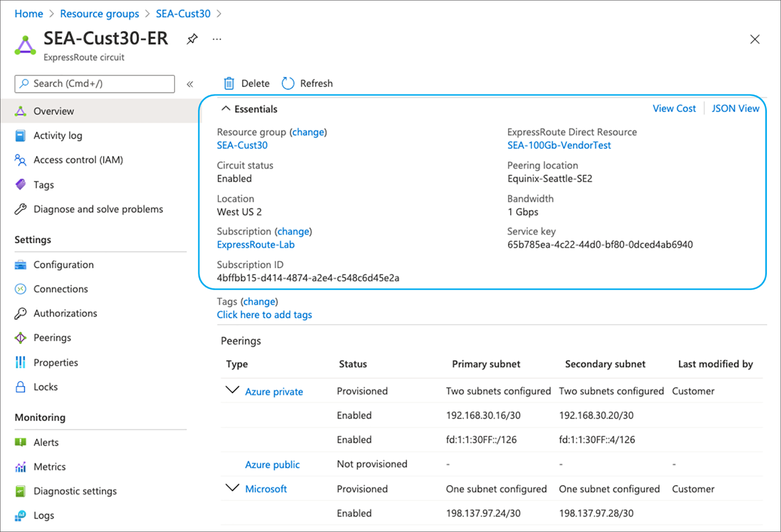
Task: Open SEA-100Gb-VendorTest direct resource link
Action: 559,145
